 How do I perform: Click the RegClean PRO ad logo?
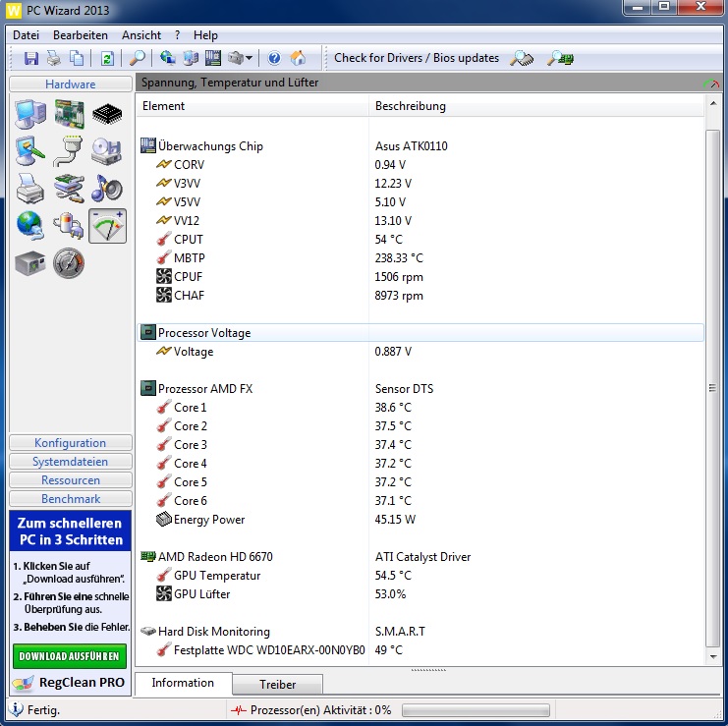click(x=70, y=683)
